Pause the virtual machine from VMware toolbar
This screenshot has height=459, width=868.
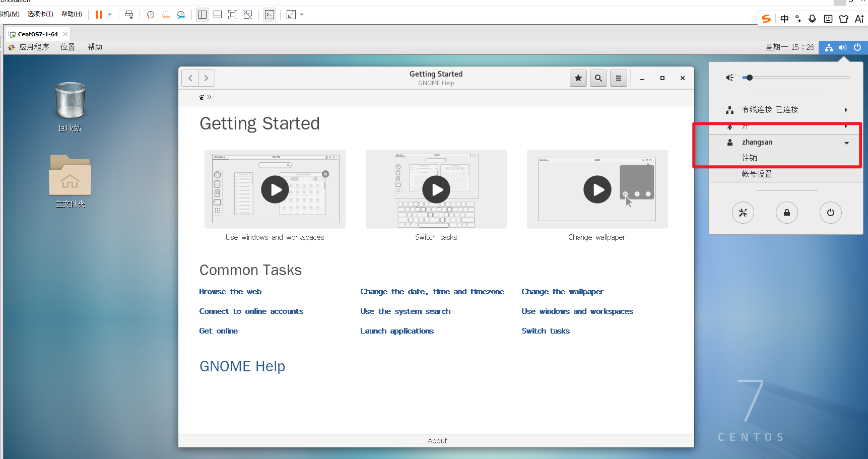99,15
